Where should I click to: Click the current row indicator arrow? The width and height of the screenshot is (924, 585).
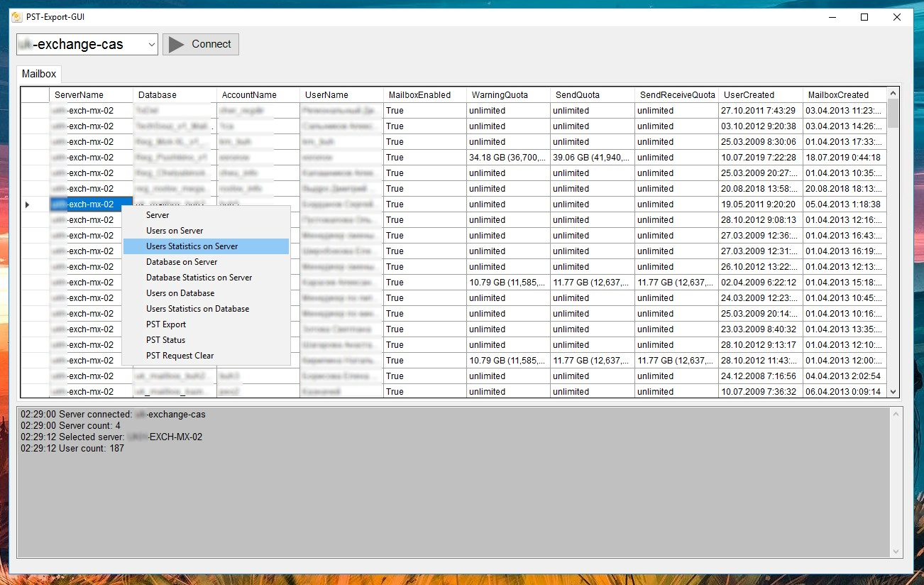click(28, 204)
